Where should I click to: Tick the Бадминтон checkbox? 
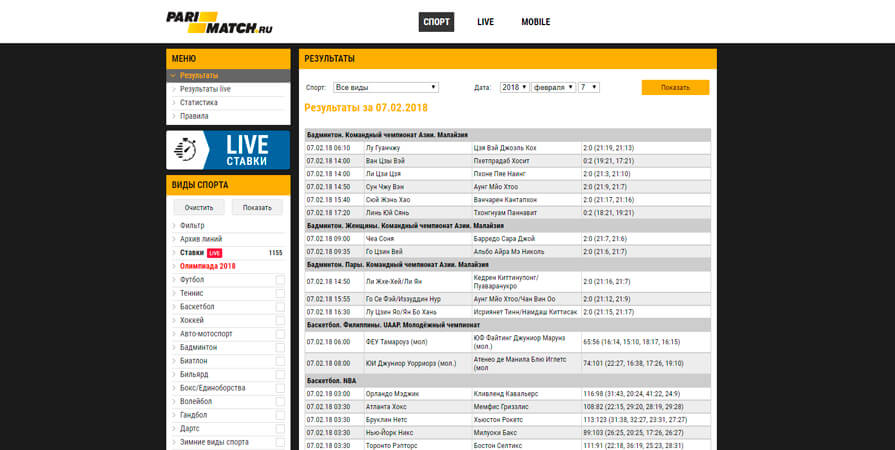pos(280,347)
